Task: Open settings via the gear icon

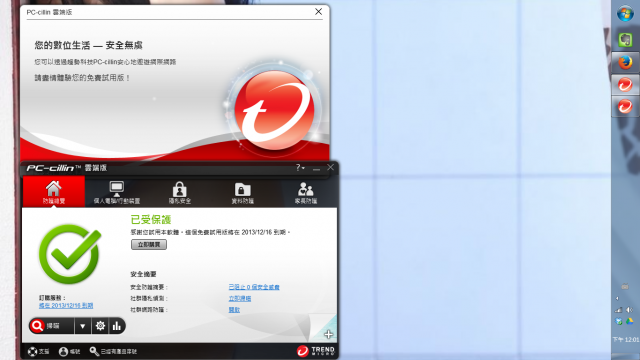Action: click(x=100, y=326)
